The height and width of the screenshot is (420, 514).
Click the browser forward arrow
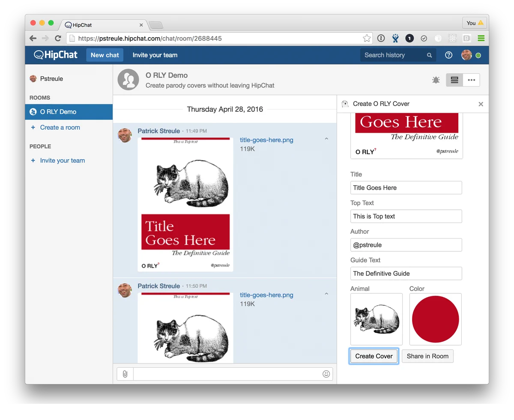tap(45, 38)
